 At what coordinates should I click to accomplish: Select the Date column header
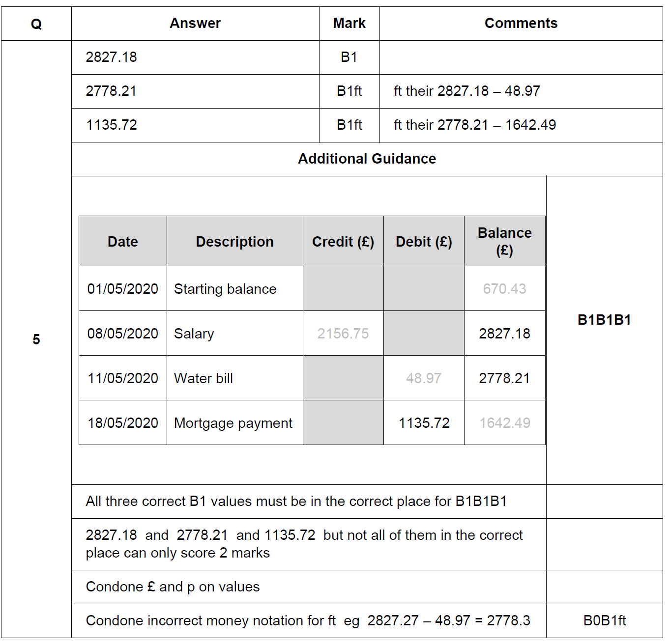123,241
